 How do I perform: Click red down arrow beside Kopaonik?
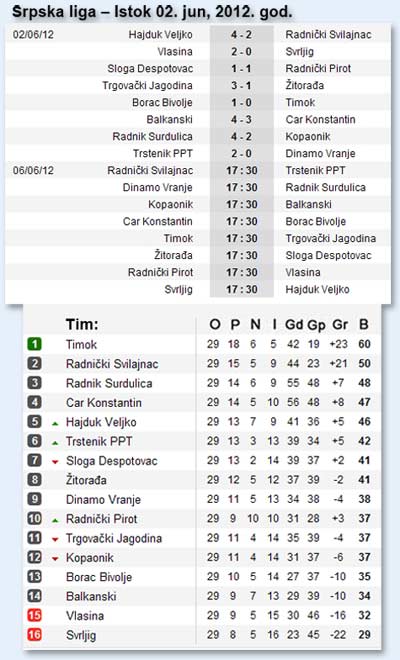[x=55, y=559]
